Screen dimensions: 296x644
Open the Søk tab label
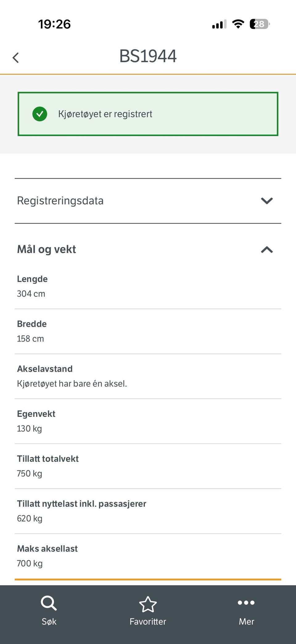[49, 621]
